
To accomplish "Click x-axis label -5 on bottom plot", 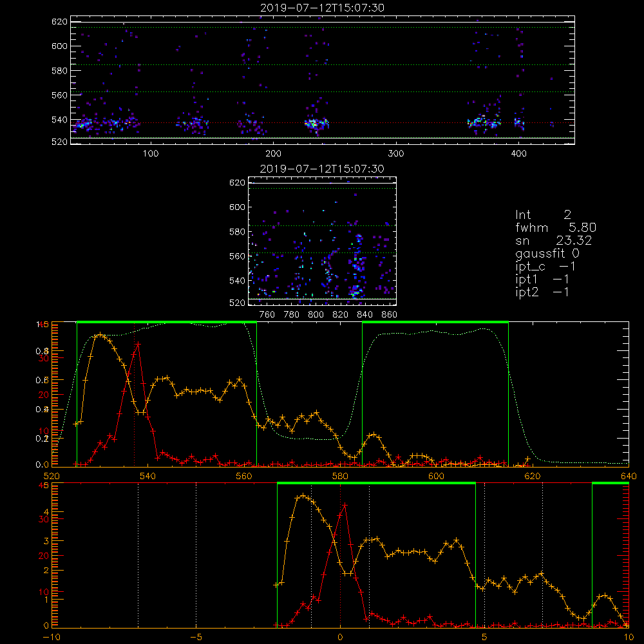I will pyautogui.click(x=196, y=637).
